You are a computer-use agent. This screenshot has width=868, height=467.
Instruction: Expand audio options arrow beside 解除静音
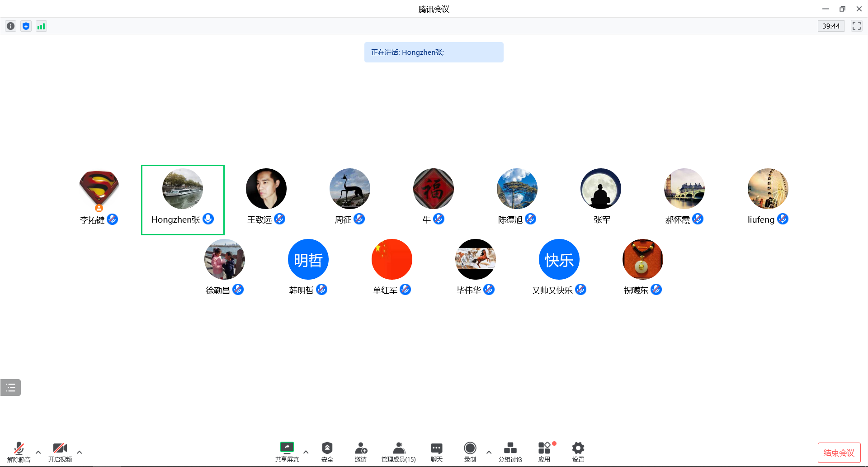[x=38, y=452]
